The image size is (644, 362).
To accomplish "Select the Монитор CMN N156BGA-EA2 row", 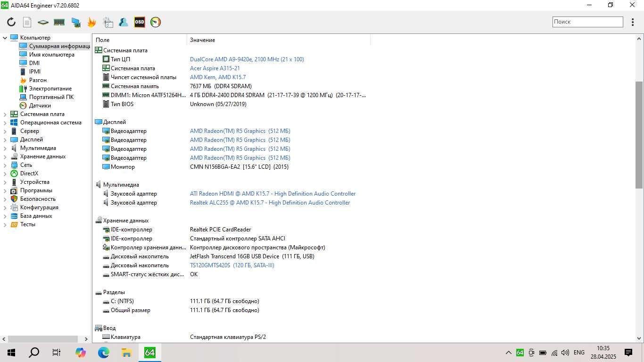I will (231, 167).
